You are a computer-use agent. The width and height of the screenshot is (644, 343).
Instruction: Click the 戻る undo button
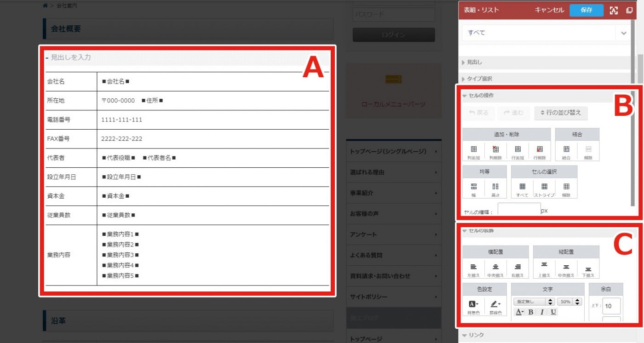tap(478, 113)
